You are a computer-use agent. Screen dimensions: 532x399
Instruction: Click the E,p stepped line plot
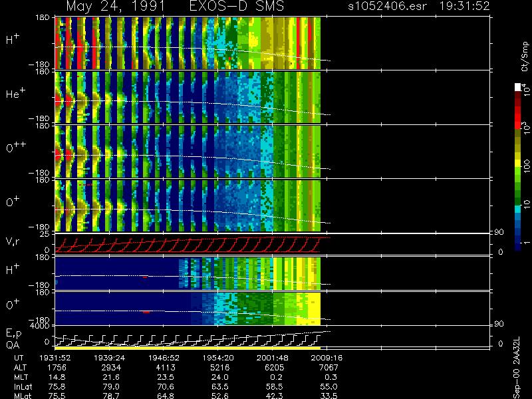pos(188,339)
